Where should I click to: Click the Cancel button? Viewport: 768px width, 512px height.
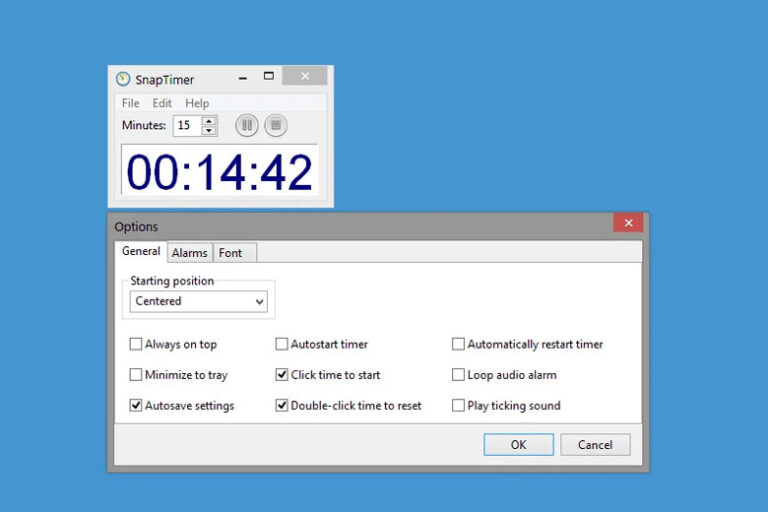[x=595, y=445]
